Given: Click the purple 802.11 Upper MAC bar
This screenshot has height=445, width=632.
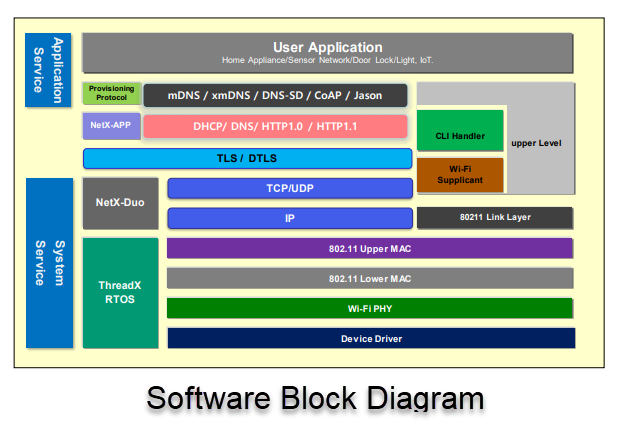Looking at the screenshot, I should click(x=370, y=248).
